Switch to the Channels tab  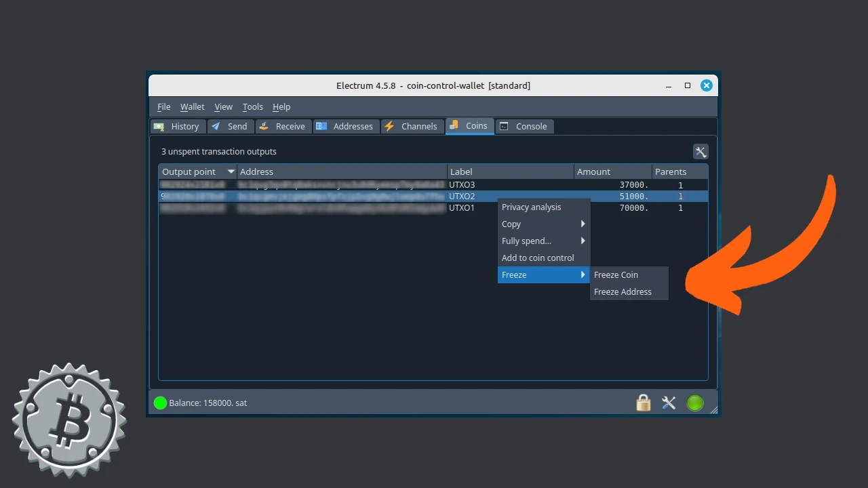click(x=412, y=126)
